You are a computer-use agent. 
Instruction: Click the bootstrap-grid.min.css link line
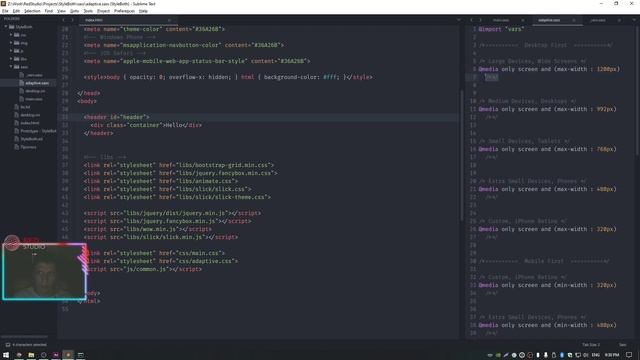[x=179, y=165]
